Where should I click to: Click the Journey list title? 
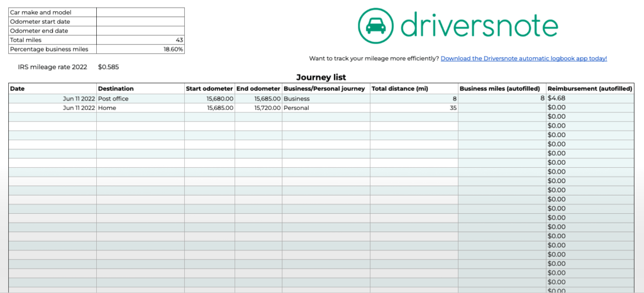point(321,77)
